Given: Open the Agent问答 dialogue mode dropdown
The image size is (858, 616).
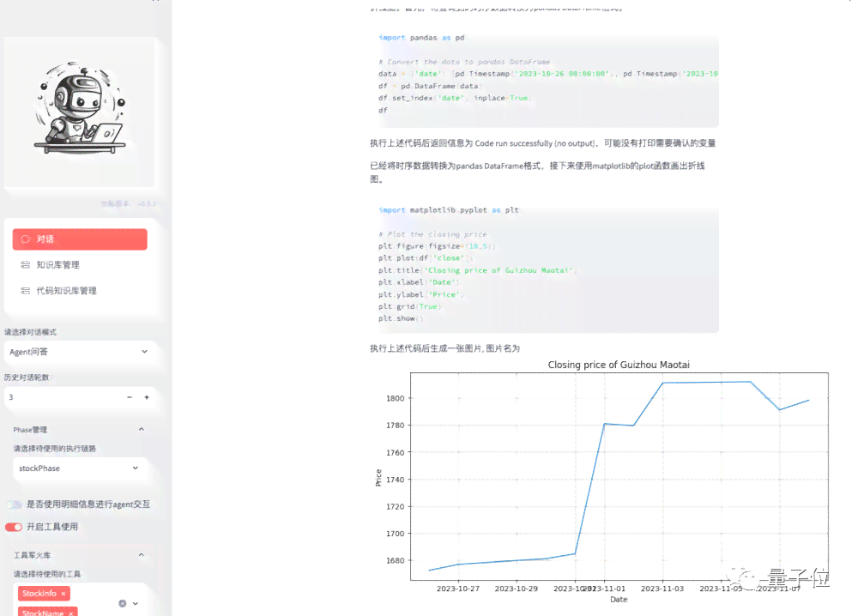Looking at the screenshot, I should tap(79, 352).
